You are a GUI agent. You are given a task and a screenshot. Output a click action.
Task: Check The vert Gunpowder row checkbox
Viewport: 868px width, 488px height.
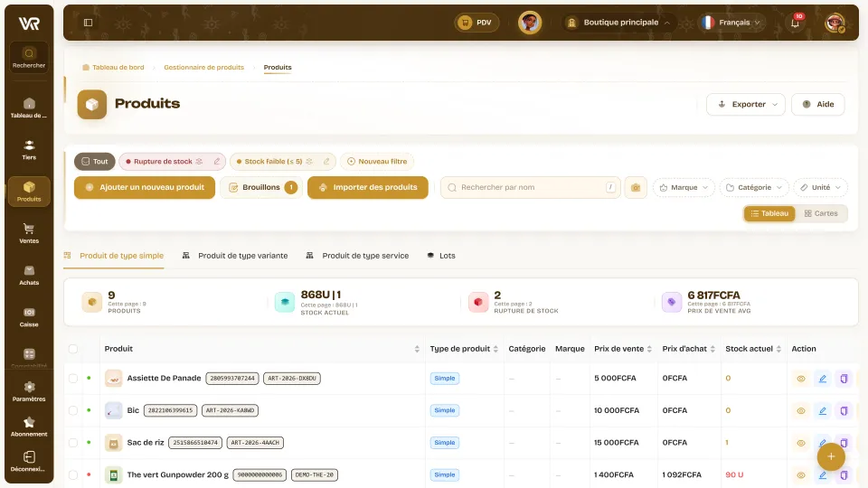73,474
